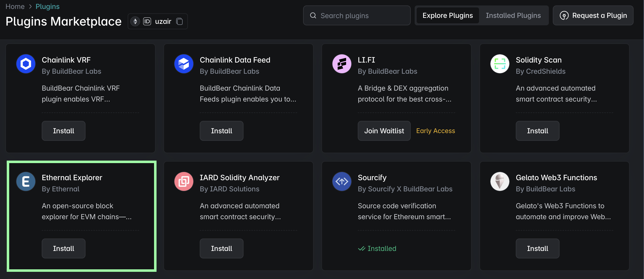
Task: Click the Installed checkmark icon on Sourcify
Action: (362, 249)
